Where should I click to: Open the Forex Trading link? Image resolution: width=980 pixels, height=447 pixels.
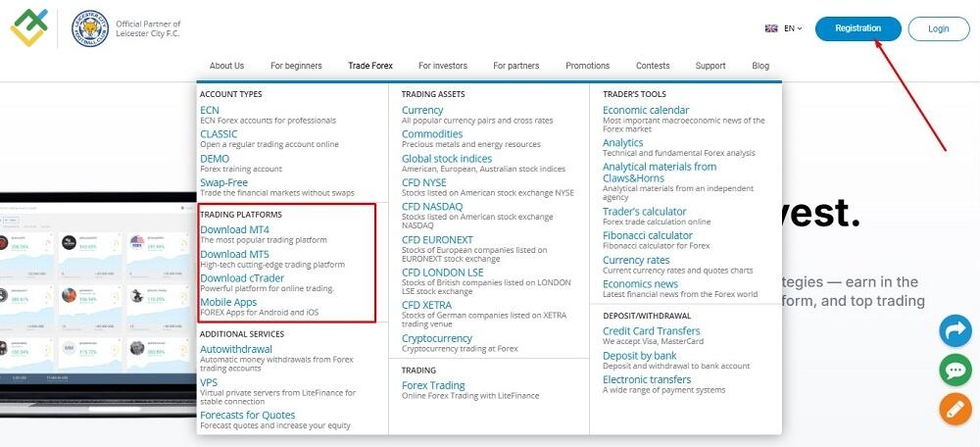click(x=433, y=385)
